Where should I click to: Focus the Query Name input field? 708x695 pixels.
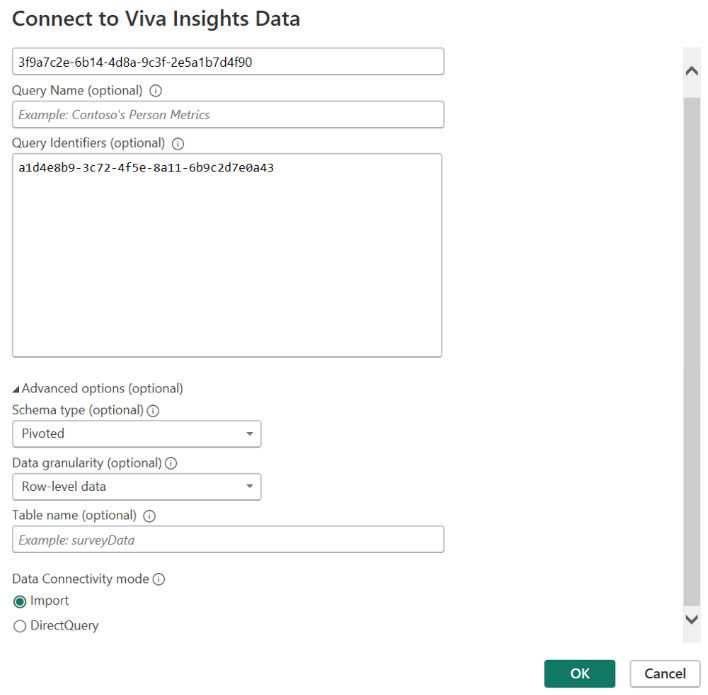tap(228, 115)
